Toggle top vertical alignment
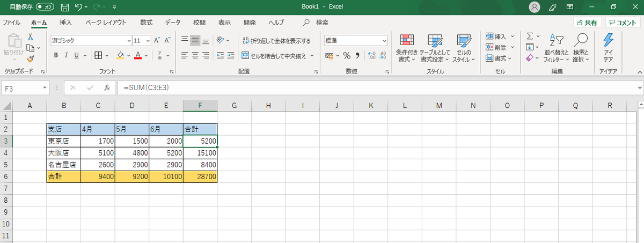 (x=185, y=40)
